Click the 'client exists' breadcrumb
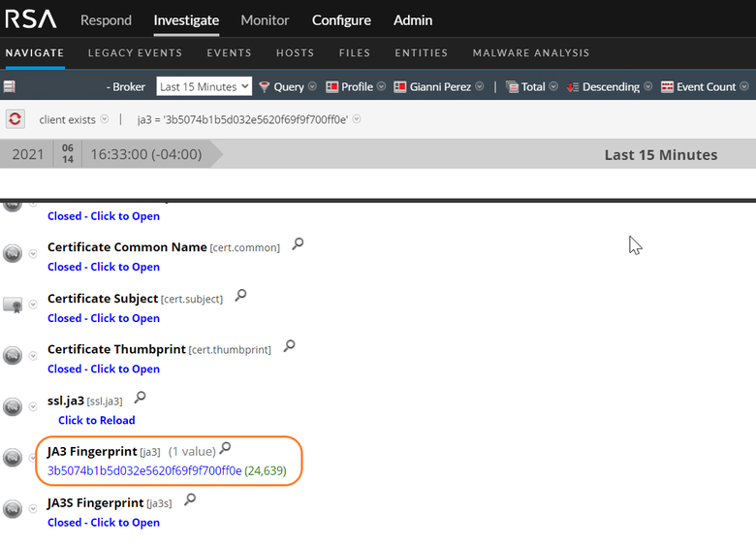The image size is (756, 547). point(68,119)
